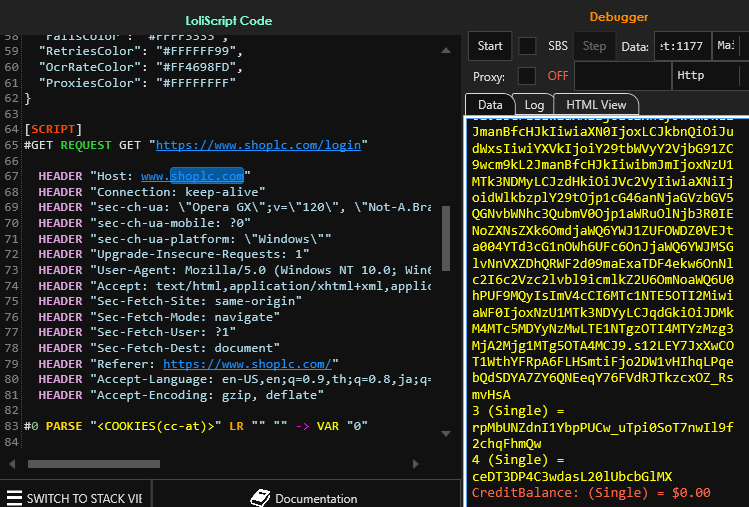Click the "sec-ch-ua-mobile: ?0" header line
The width and height of the screenshot is (749, 507).
coord(144,223)
